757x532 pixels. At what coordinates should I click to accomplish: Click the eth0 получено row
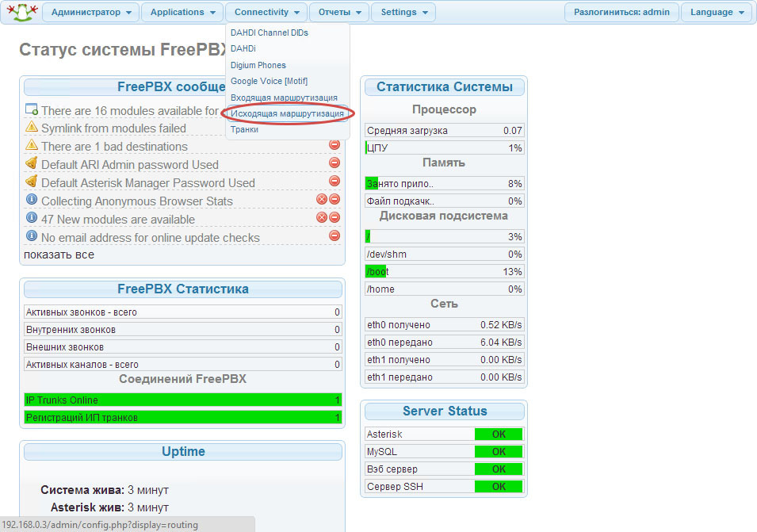(444, 324)
